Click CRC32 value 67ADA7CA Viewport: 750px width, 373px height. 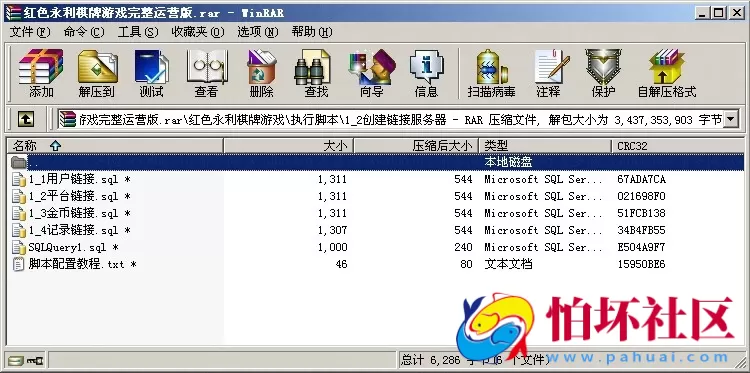point(641,179)
